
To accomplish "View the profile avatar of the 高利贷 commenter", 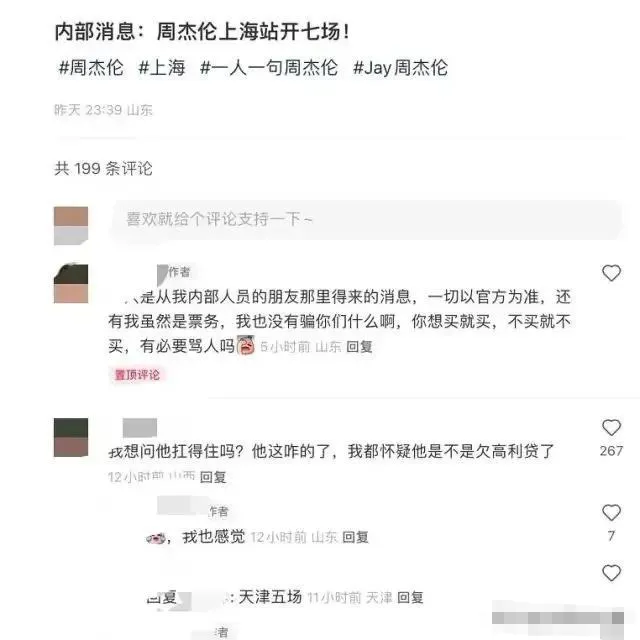I will [71, 437].
